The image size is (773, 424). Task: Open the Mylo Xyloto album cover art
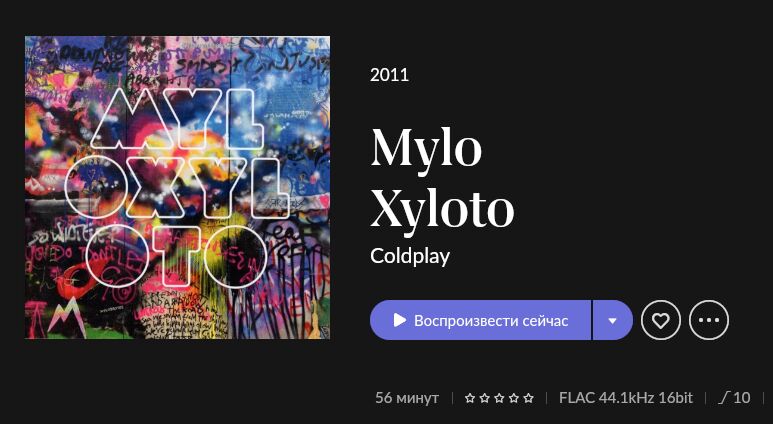click(x=177, y=187)
